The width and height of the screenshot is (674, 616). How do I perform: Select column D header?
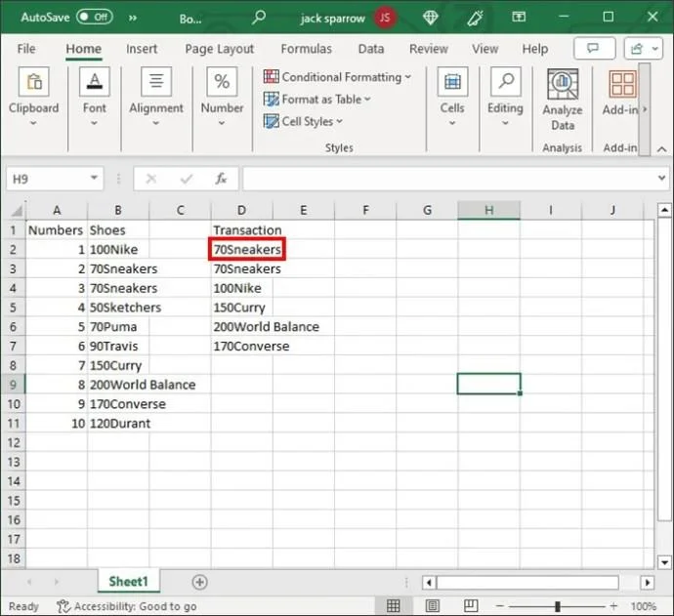pyautogui.click(x=241, y=210)
